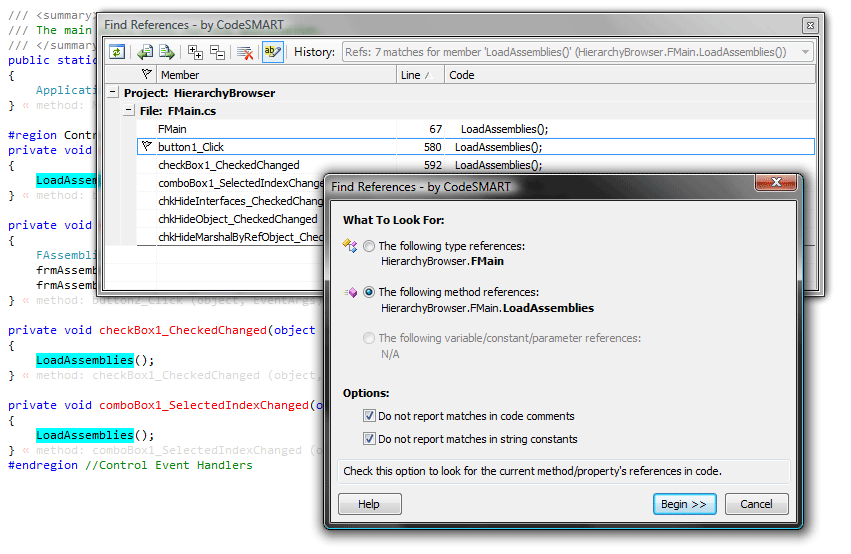Collapse the File: FMain.cs node

tap(129, 111)
